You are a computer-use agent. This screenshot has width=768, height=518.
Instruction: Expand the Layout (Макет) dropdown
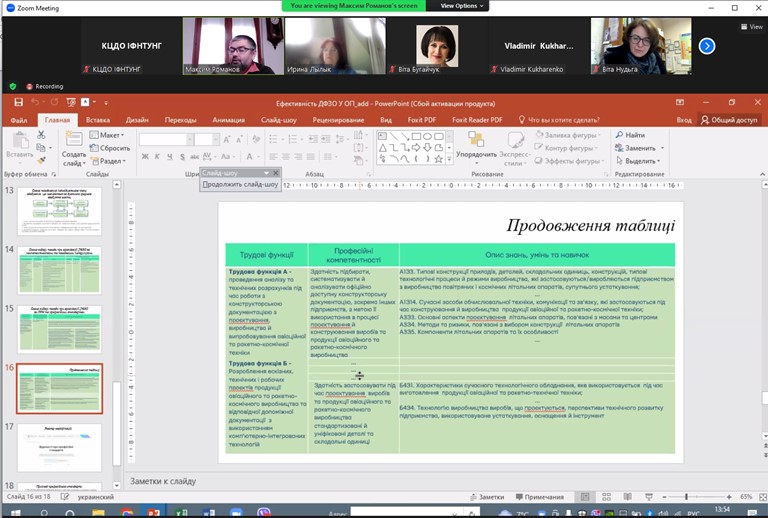tap(110, 135)
